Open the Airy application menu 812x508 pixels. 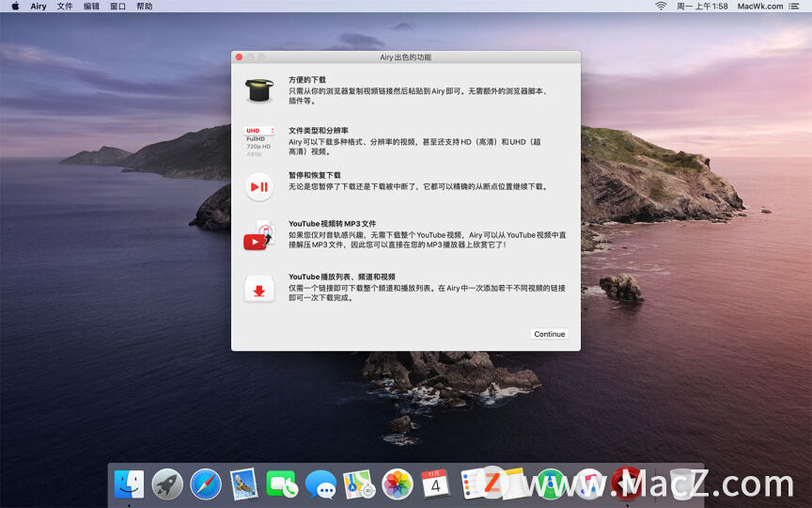(39, 7)
